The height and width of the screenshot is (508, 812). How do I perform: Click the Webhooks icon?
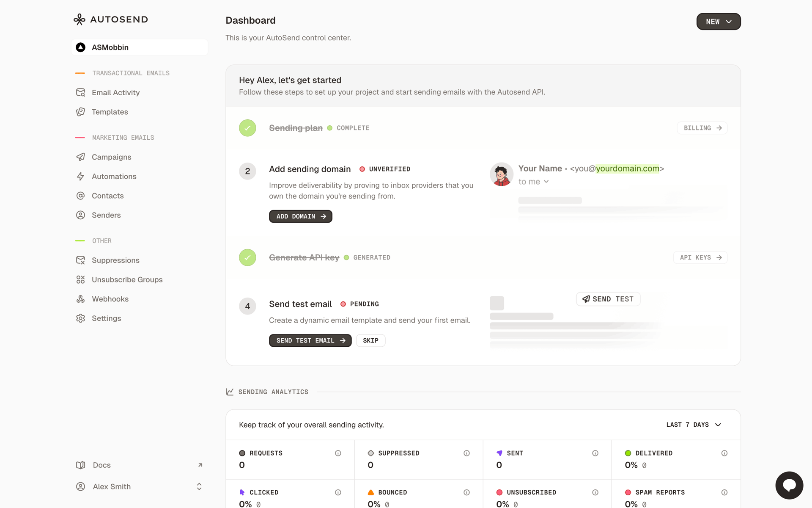(x=80, y=299)
